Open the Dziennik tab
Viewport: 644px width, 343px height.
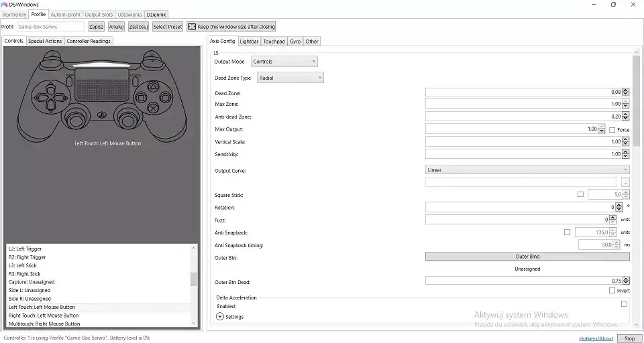156,14
